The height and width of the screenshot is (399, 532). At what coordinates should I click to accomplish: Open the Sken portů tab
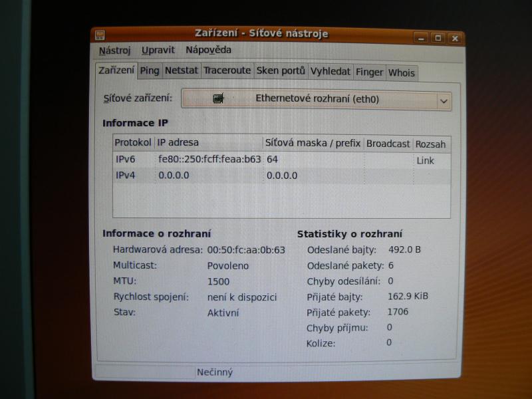pos(281,71)
